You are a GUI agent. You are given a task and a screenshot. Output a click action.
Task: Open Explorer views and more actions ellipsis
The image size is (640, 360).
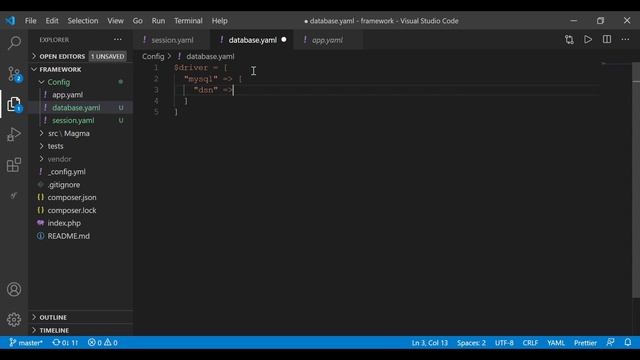118,40
